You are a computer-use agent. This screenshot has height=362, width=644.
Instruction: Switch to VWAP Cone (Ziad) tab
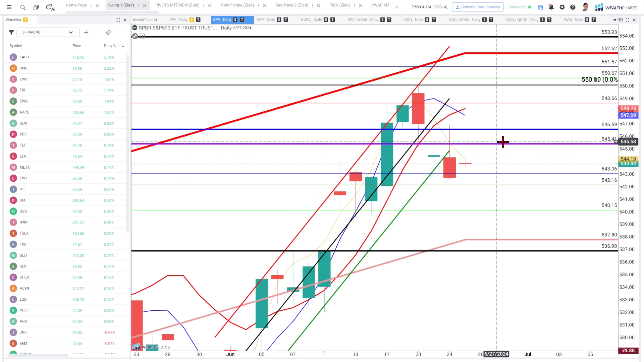pos(237,5)
